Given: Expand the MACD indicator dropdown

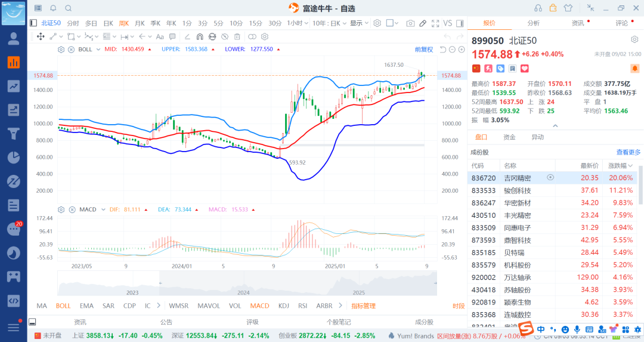Looking at the screenshot, I should tap(103, 209).
